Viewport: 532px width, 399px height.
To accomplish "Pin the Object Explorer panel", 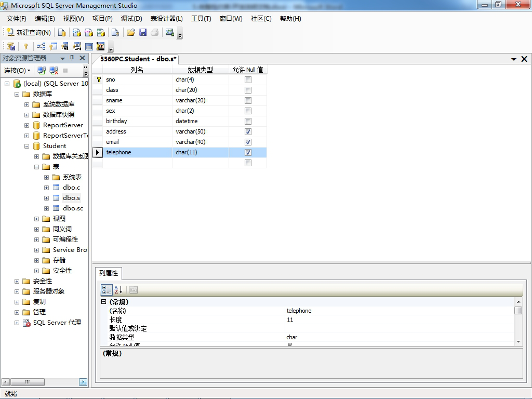I will click(x=72, y=58).
